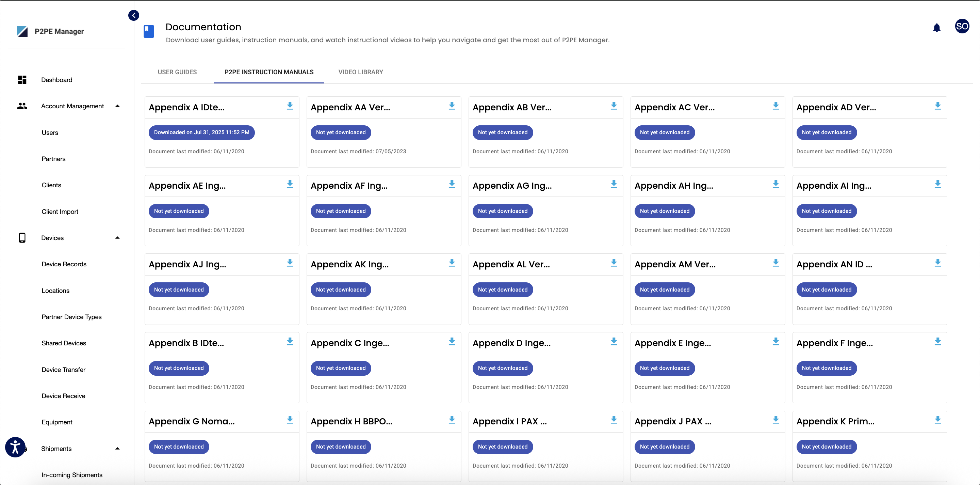Click the Account Management menu label
Screen dimensions: 980x485
point(72,106)
